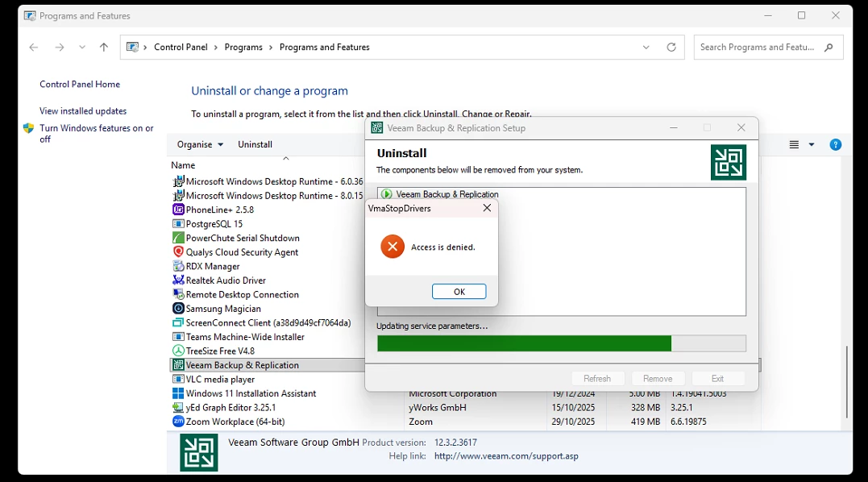868x482 pixels.
Task: Select Microsoft Windows Desktop Runtime - 8.0.15 icon
Action: [x=178, y=195]
